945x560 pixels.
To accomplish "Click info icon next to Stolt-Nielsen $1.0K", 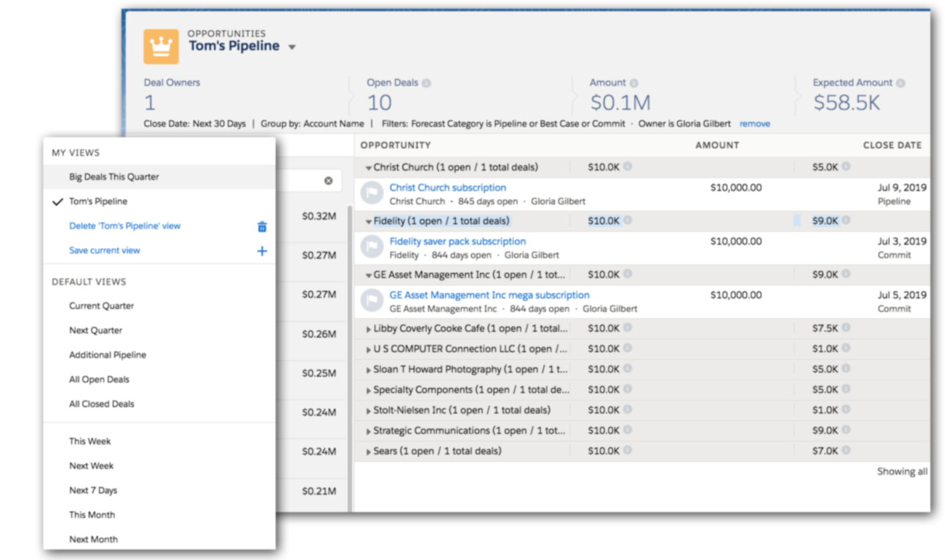I will [846, 409].
